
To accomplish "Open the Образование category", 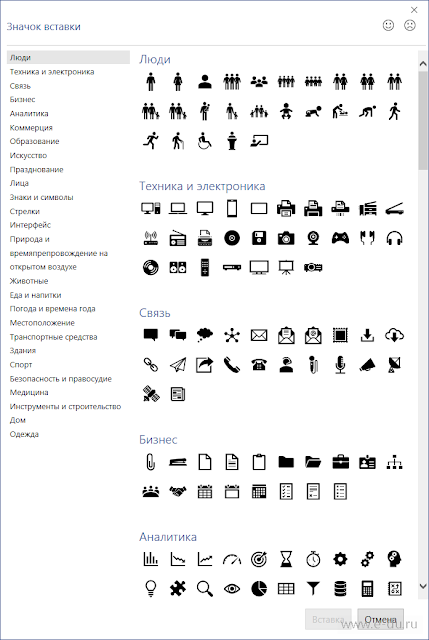I will point(34,142).
